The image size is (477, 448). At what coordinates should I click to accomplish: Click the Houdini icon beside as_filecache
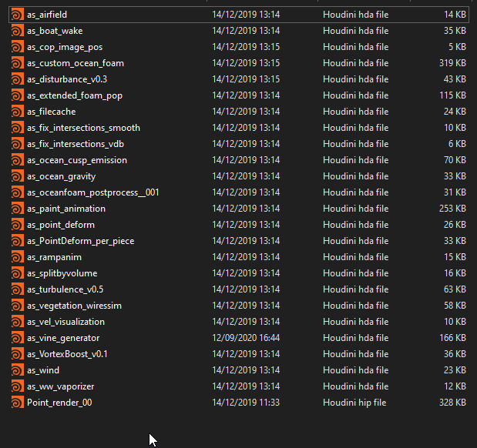coord(18,112)
